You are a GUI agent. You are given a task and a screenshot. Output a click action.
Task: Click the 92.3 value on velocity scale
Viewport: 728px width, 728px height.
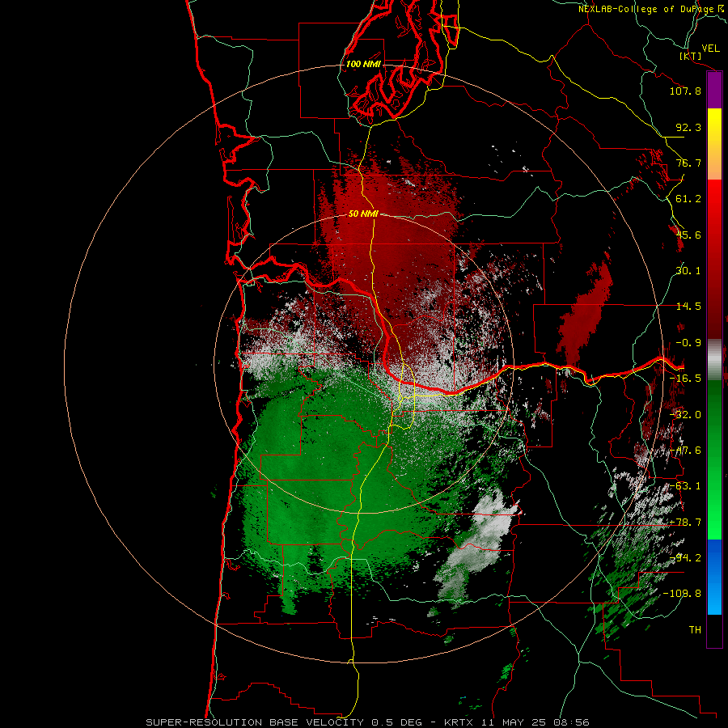pyautogui.click(x=688, y=127)
